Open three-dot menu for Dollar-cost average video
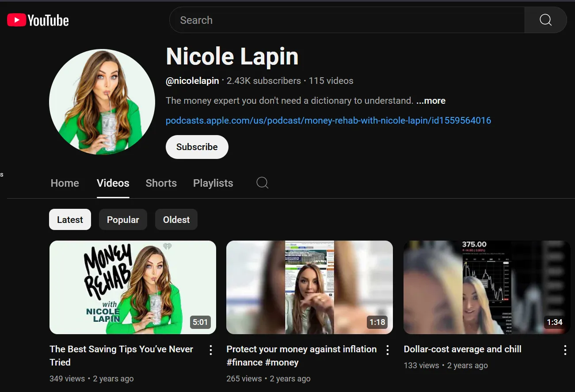575x392 pixels. [x=565, y=350]
